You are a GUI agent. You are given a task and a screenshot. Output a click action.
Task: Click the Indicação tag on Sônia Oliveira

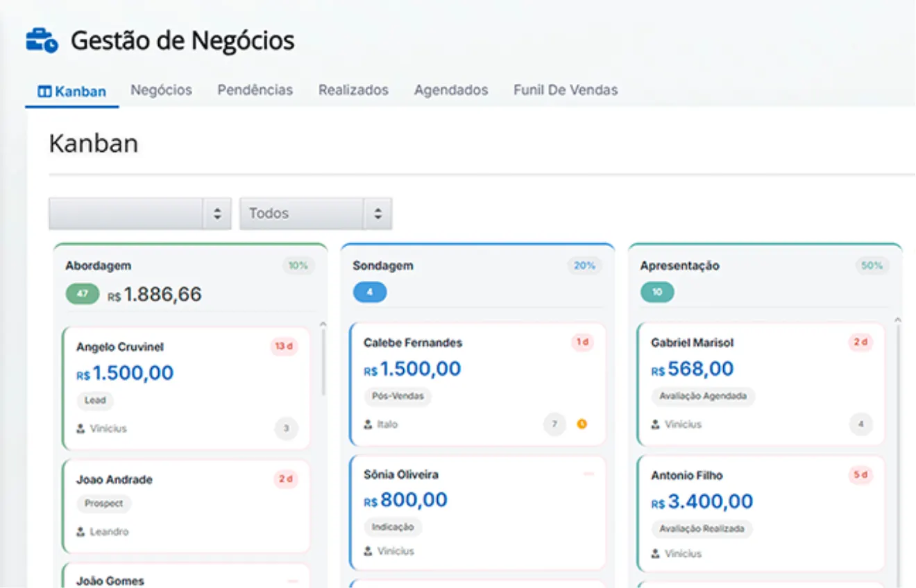(x=393, y=527)
